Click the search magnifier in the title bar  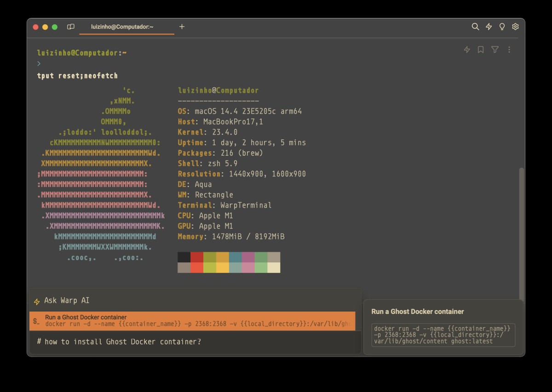click(475, 27)
